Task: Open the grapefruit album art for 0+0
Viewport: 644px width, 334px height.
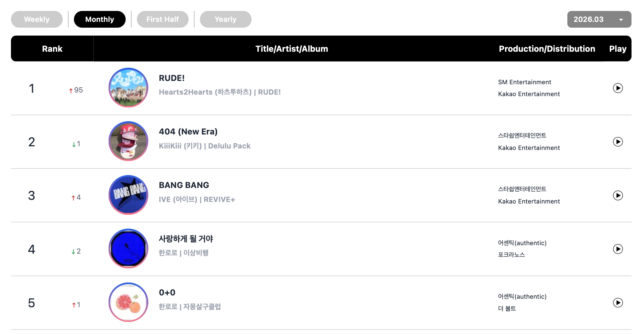Action: click(x=128, y=302)
